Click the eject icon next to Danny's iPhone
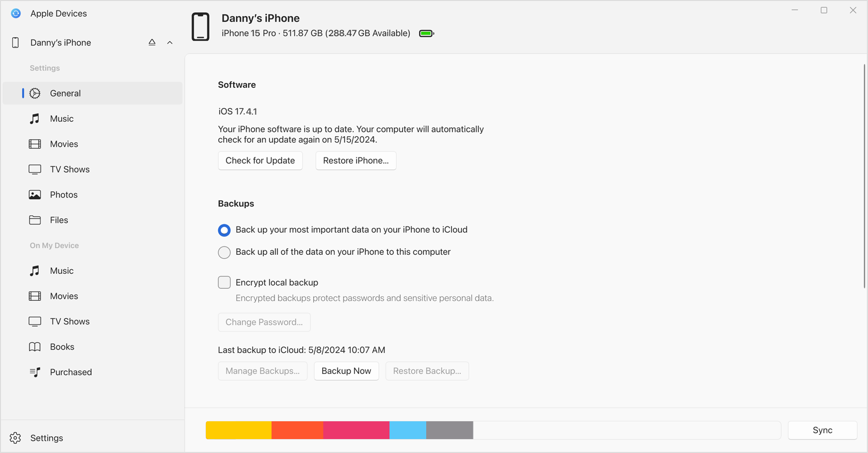The height and width of the screenshot is (453, 868). [152, 42]
